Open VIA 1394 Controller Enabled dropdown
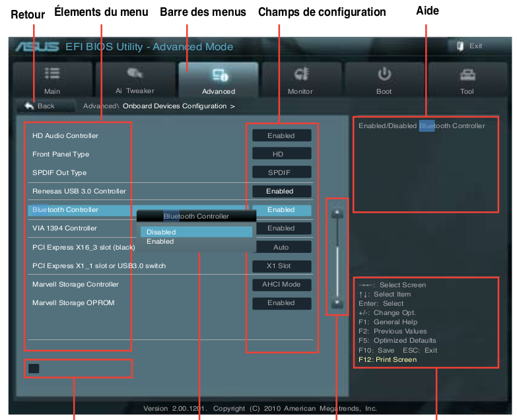 tap(284, 228)
